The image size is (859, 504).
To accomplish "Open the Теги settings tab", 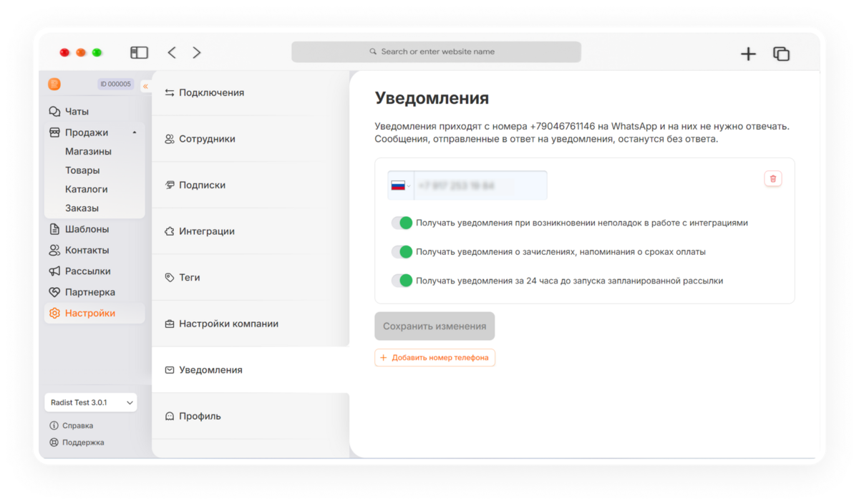I will point(251,277).
